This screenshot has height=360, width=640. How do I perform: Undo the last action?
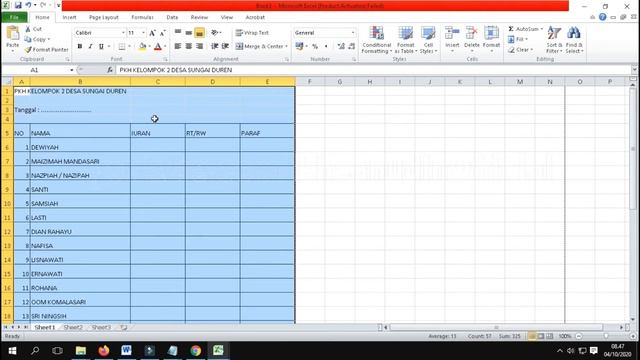(28, 5)
